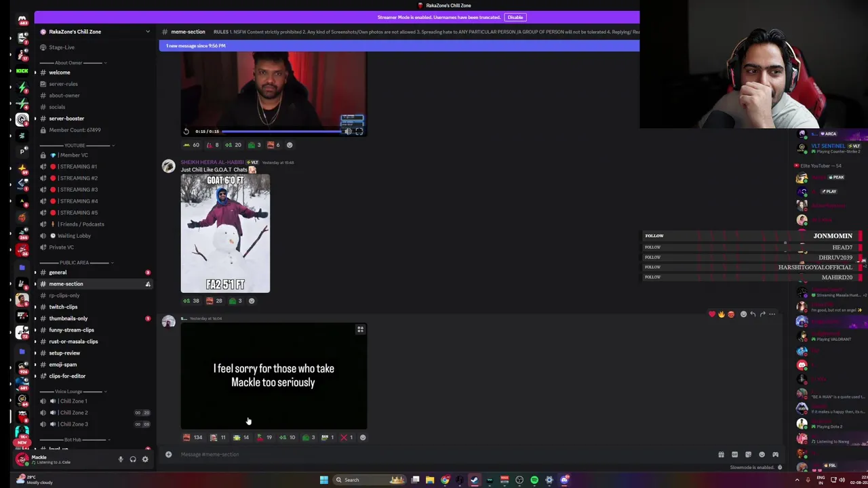Replay the video with the restart icon
The width and height of the screenshot is (868, 488).
pyautogui.click(x=186, y=131)
